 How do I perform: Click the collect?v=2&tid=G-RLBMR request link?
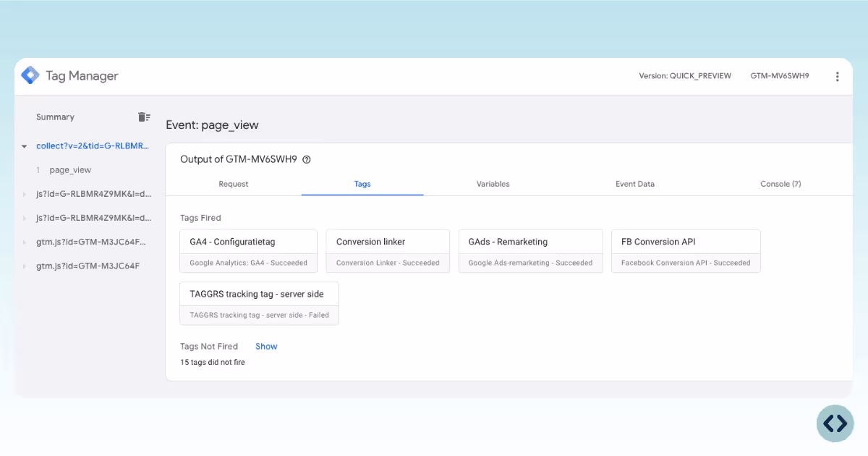[x=93, y=146]
